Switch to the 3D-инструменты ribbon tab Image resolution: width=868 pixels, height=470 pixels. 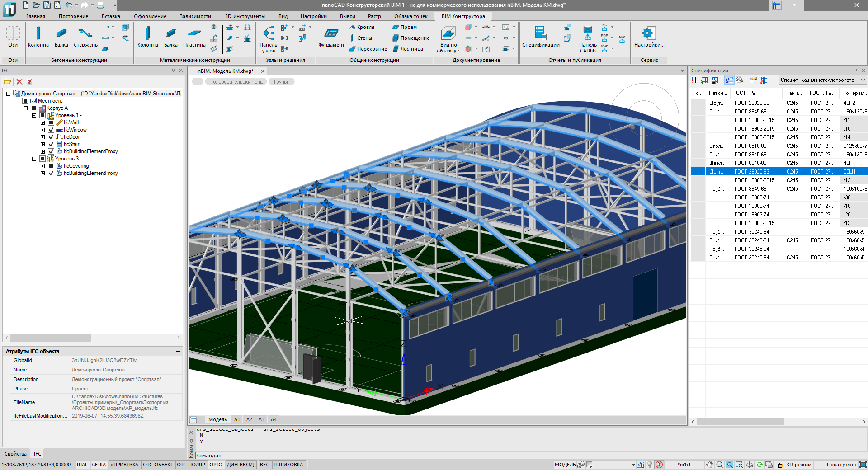(x=245, y=16)
